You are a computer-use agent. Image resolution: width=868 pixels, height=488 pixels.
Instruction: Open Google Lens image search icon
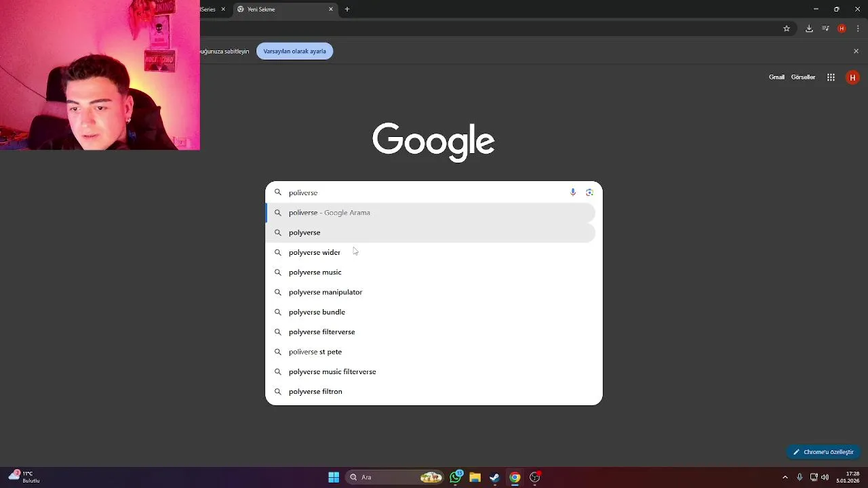coord(589,192)
